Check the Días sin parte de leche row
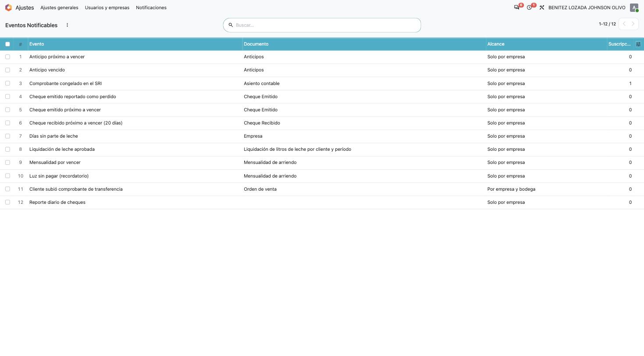 (7, 136)
